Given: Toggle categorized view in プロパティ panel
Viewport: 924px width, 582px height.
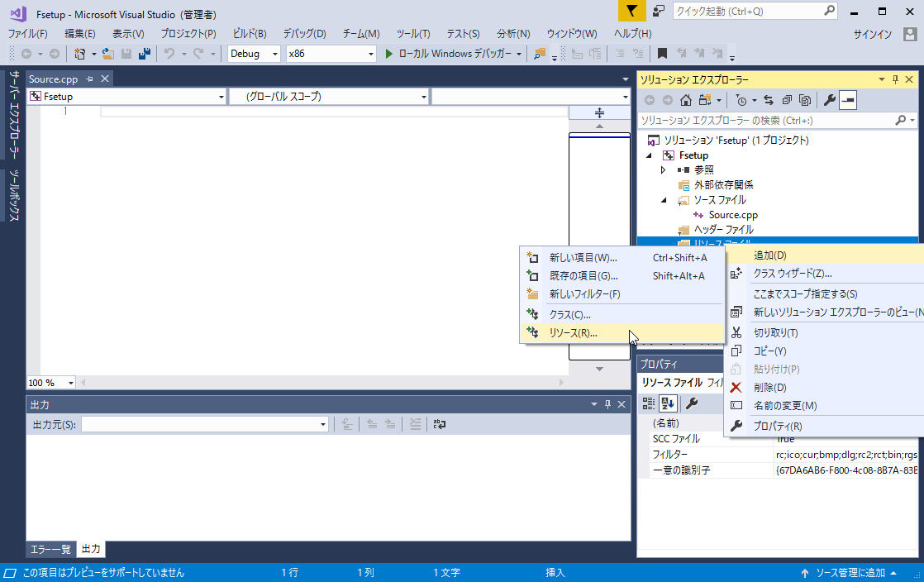Looking at the screenshot, I should [x=648, y=403].
